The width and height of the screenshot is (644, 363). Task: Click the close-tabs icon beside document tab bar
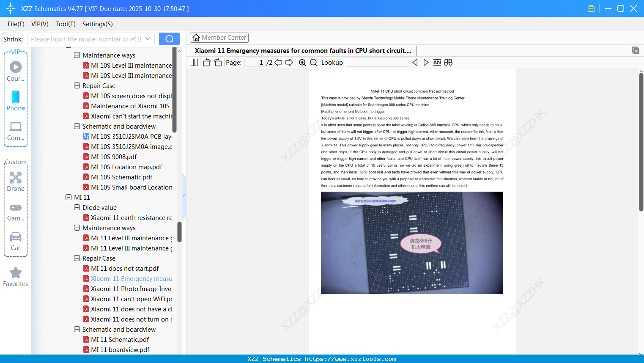point(636,50)
